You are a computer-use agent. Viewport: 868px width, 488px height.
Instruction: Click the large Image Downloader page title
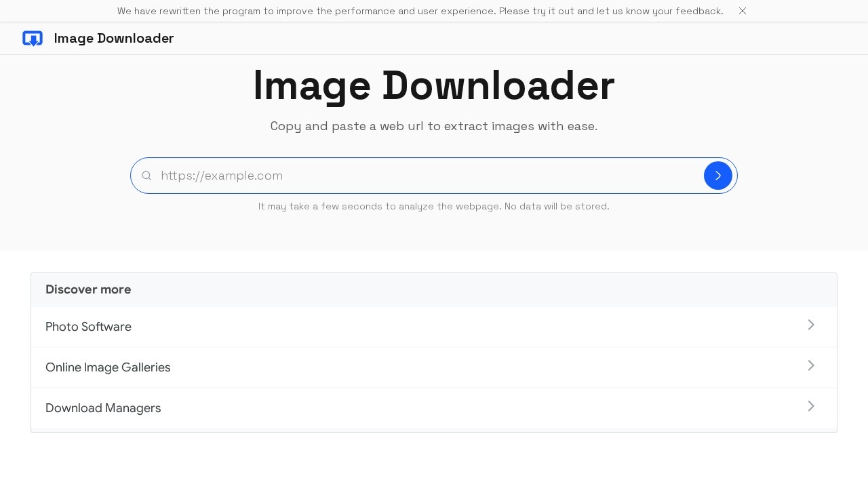[434, 85]
